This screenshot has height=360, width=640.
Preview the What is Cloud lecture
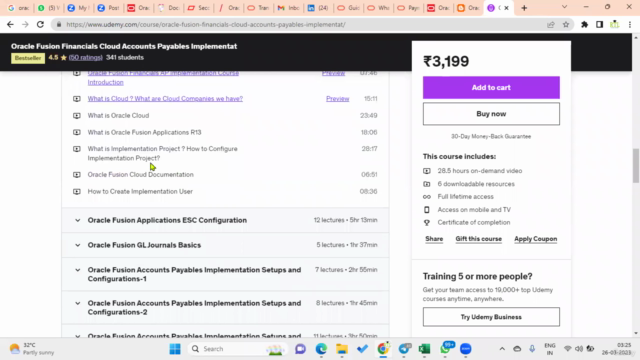pyautogui.click(x=338, y=99)
